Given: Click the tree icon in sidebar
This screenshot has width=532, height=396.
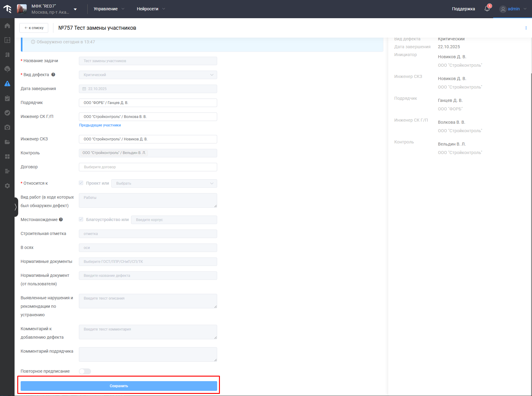Looking at the screenshot, I should [x=7, y=69].
